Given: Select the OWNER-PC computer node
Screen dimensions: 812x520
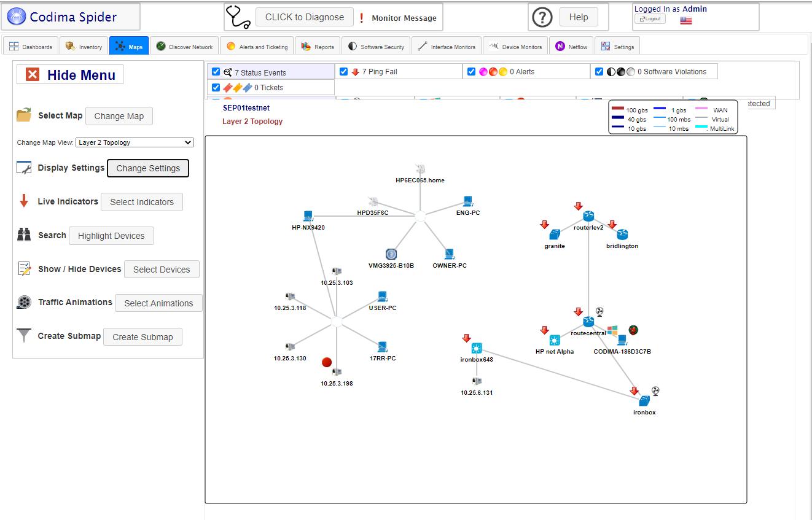Looking at the screenshot, I should [x=450, y=254].
